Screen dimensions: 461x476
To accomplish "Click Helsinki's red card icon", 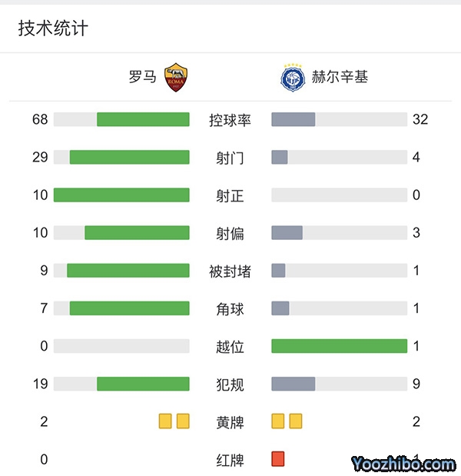I will tap(278, 459).
